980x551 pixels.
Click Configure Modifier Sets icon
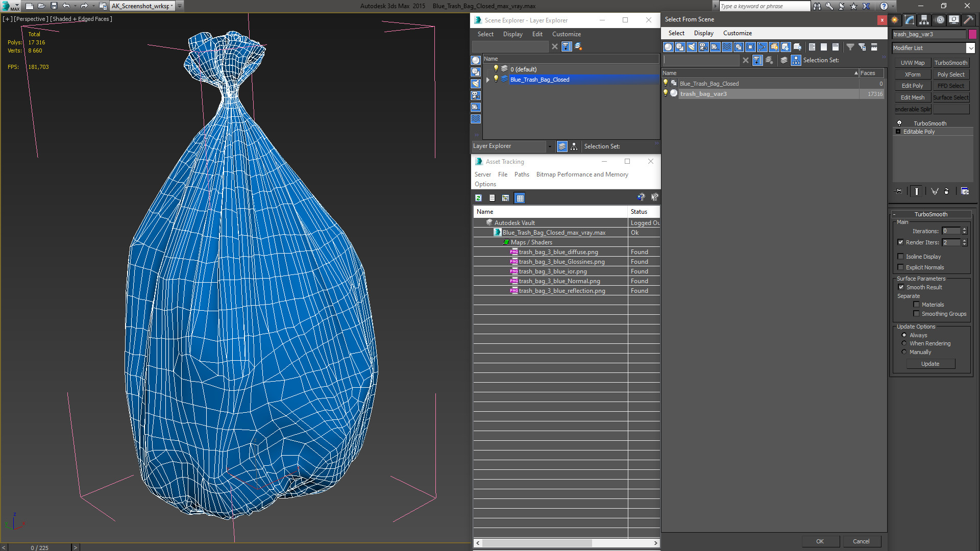965,191
